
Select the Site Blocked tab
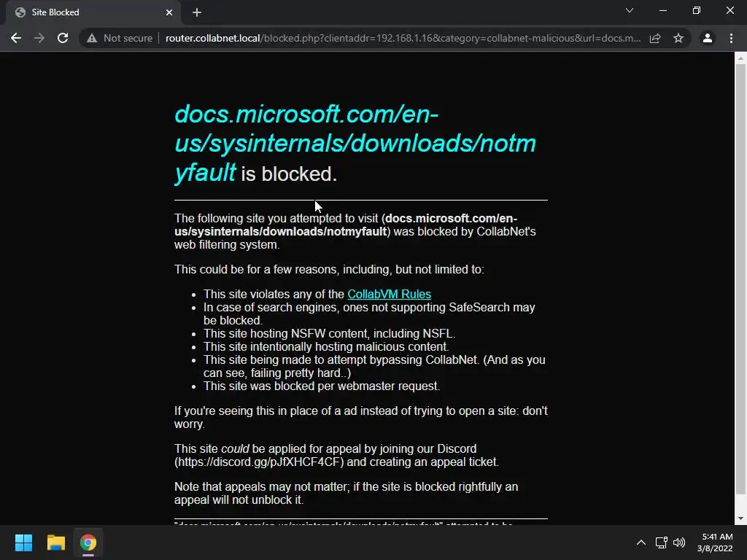(93, 12)
